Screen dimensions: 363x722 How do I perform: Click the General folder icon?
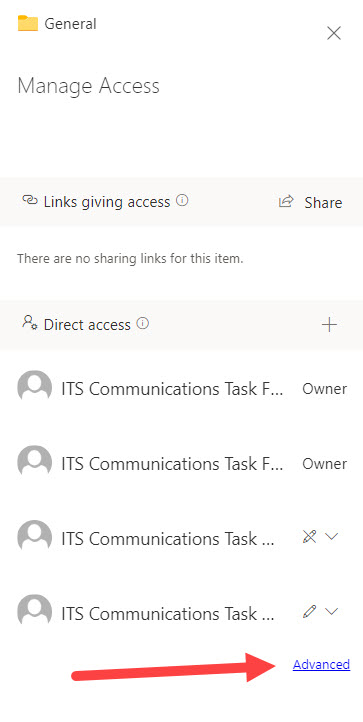(28, 23)
